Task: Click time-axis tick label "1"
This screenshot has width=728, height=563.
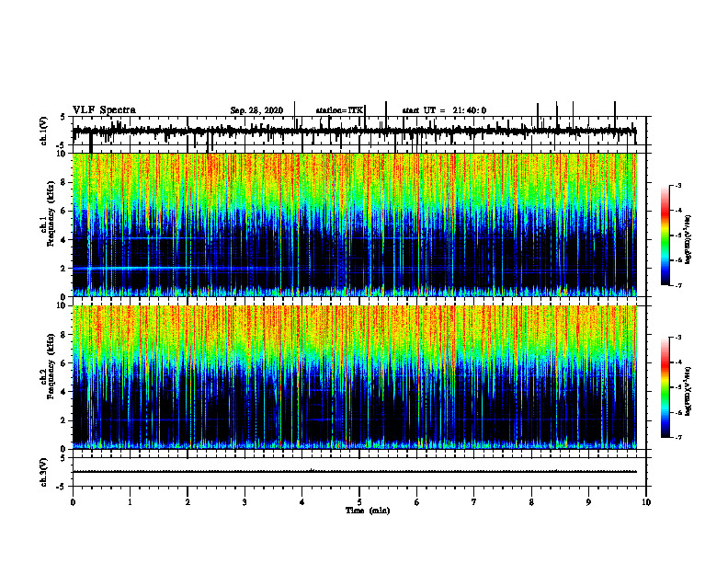Action: pos(130,502)
